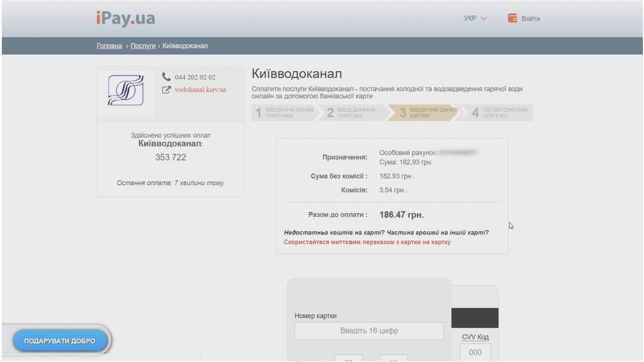Click the successful payments count 353 722
This screenshot has width=644, height=362.
pyautogui.click(x=170, y=157)
